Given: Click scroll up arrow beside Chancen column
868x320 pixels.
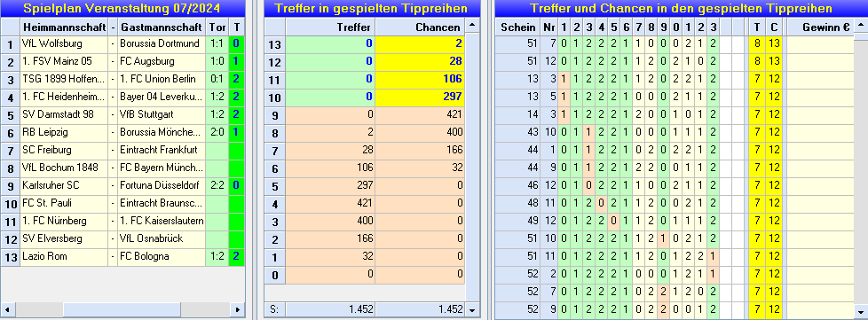Looking at the screenshot, I should (471, 26).
